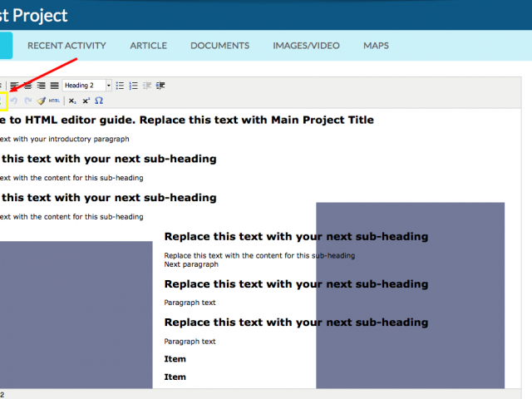Click the introductory paragraph text

click(65, 139)
